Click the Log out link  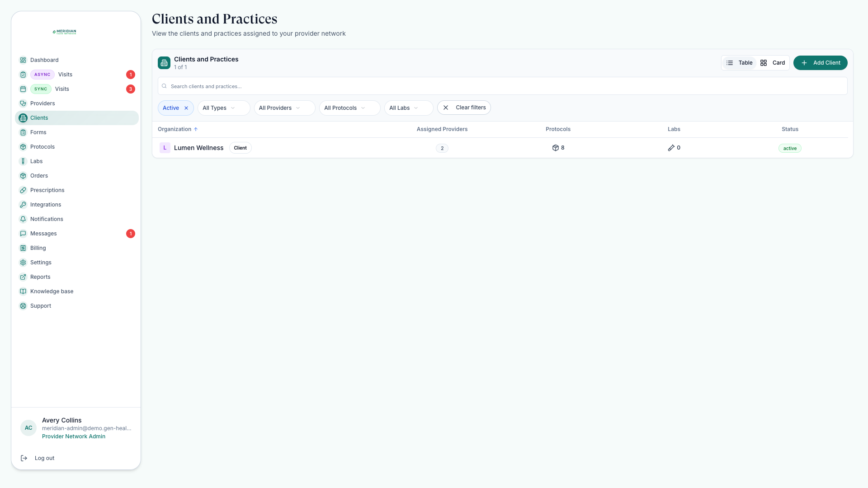coord(44,458)
